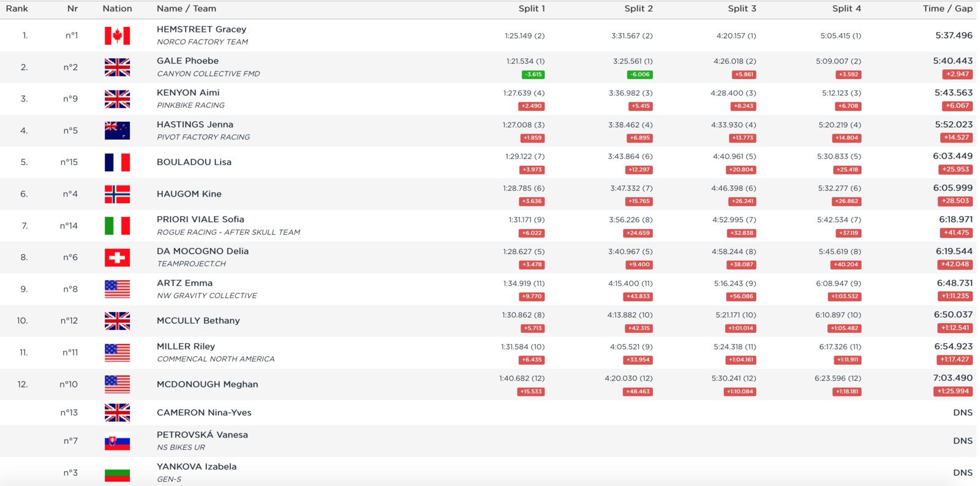Click team name TEAMPROJECT.CH
Viewport: 980px width, 486px height.
click(191, 264)
